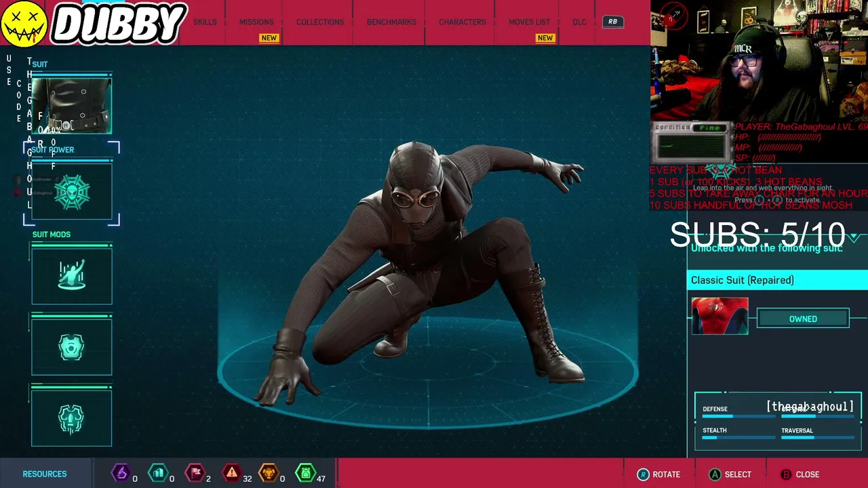
Task: Click the challenge token count 32
Action: click(x=248, y=479)
